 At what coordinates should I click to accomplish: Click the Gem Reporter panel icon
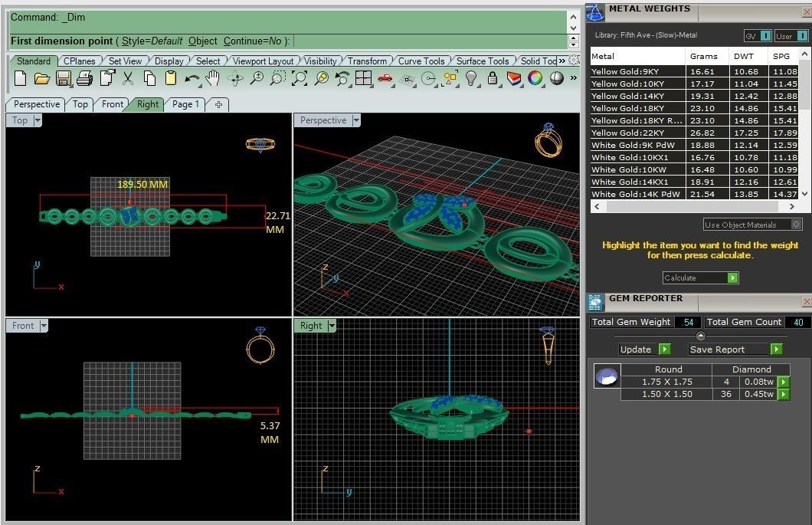[595, 302]
